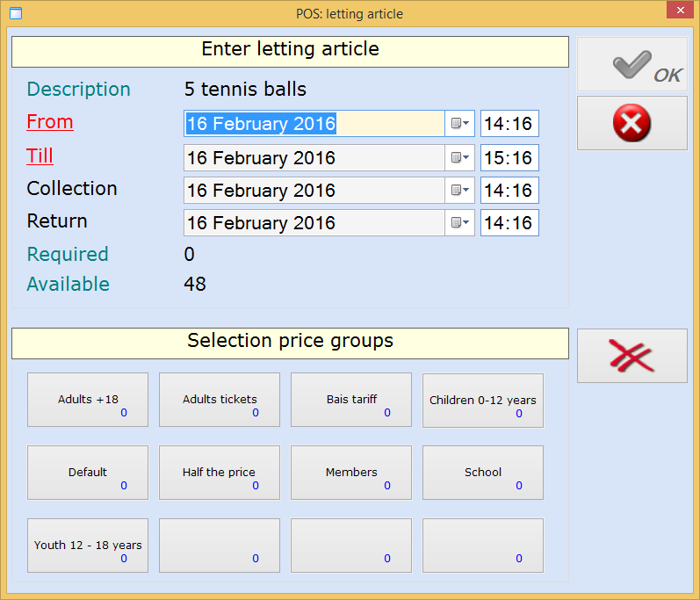Open the From date calendar dropdown
Image resolution: width=700 pixels, height=600 pixels.
pyautogui.click(x=460, y=124)
